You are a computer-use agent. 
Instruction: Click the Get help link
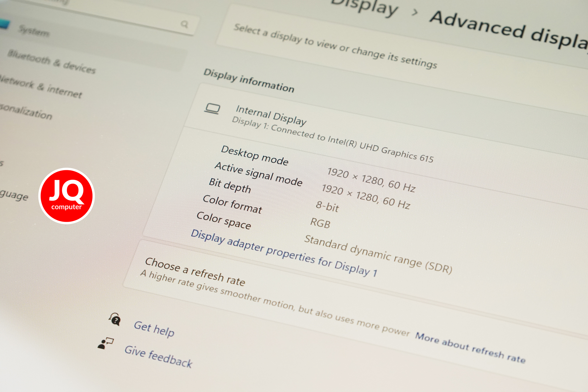click(154, 329)
